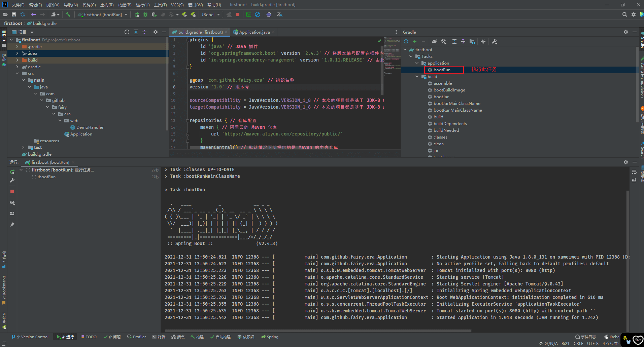644x347 pixels.
Task: Rerun firstboot via main toolbar run icon
Action: click(x=137, y=14)
